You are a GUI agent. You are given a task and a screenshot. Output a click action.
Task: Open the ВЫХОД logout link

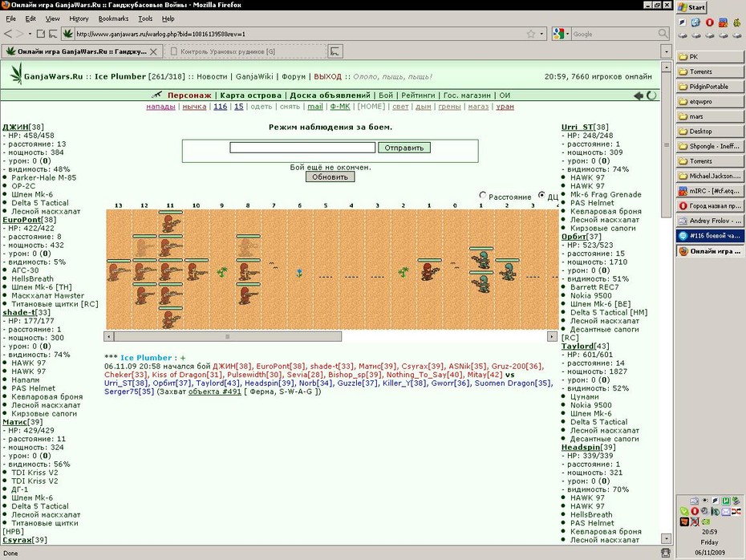[328, 76]
